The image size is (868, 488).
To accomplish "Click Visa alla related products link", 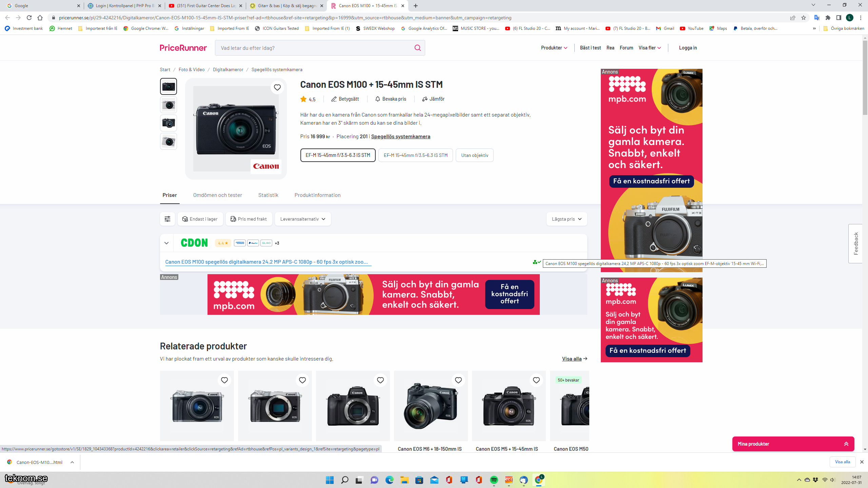I will [574, 359].
